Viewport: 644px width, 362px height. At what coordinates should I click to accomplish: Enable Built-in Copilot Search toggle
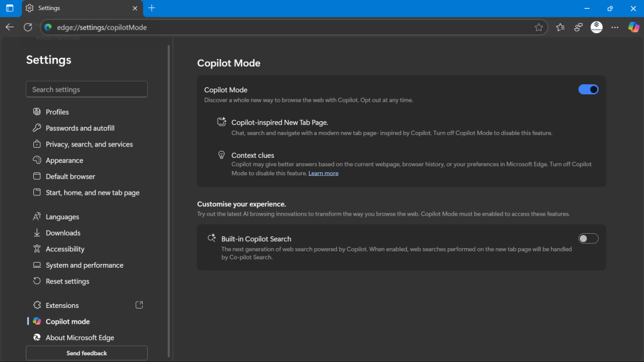(x=588, y=238)
